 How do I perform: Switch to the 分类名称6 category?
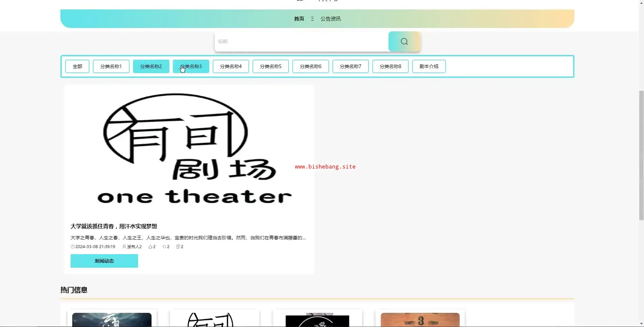[311, 66]
